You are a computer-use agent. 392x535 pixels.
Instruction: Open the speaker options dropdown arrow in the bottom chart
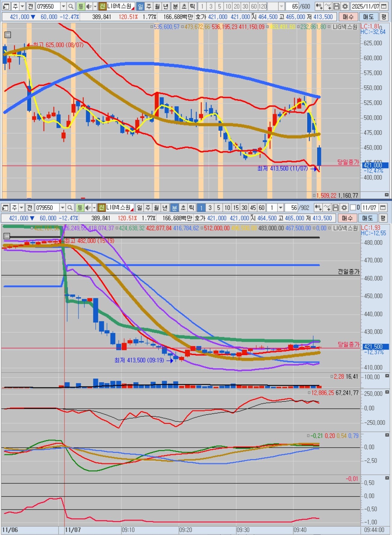click(x=94, y=208)
